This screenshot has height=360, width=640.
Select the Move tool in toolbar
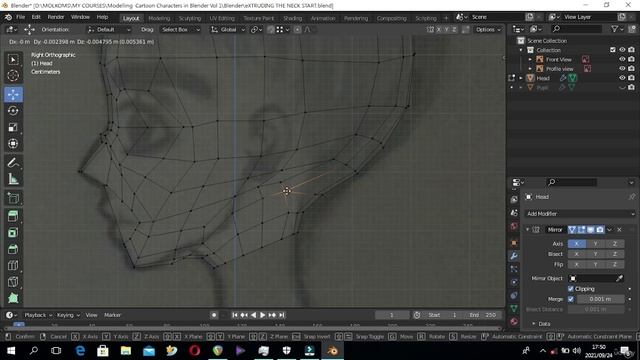click(x=13, y=94)
